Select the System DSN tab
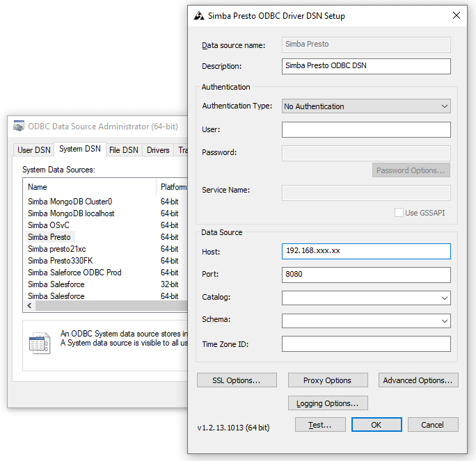 pos(80,149)
